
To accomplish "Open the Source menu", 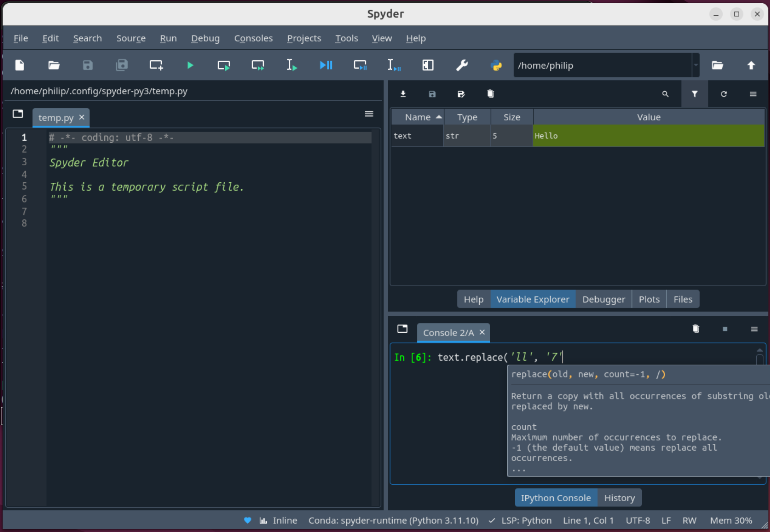I will coord(131,38).
